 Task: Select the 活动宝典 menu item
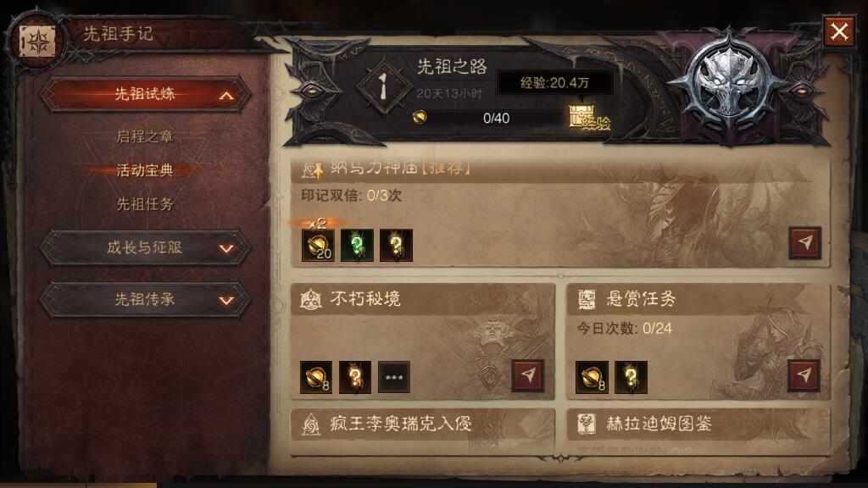(x=145, y=170)
